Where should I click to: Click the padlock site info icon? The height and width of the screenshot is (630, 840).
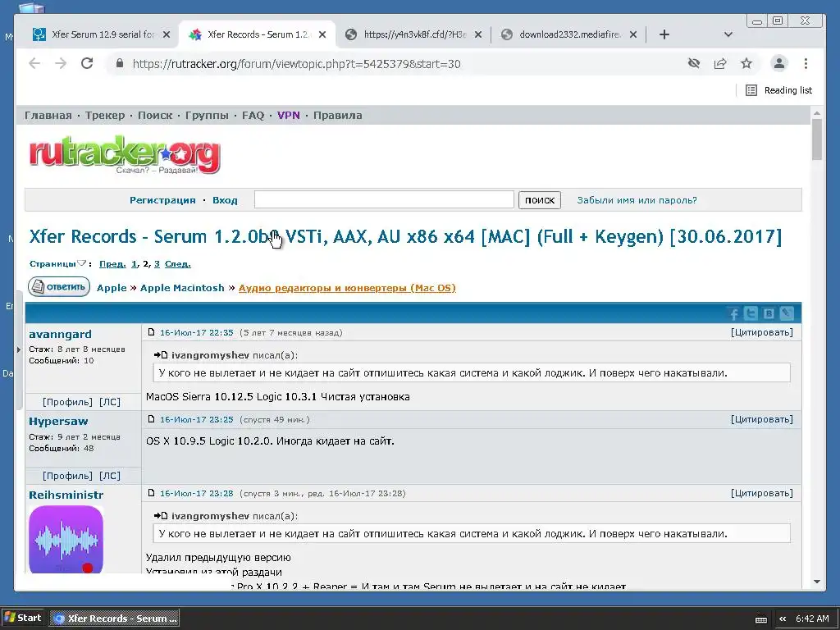pyautogui.click(x=120, y=64)
